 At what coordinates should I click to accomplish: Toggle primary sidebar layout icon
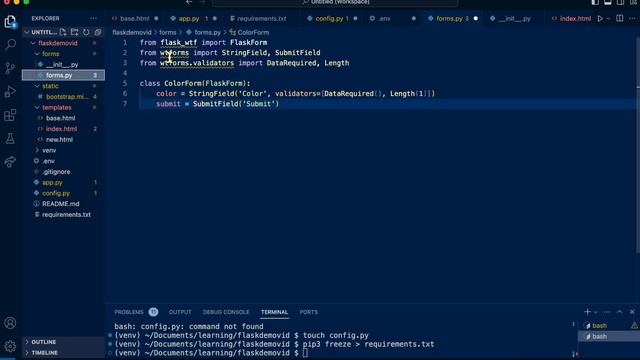pos(595,2)
